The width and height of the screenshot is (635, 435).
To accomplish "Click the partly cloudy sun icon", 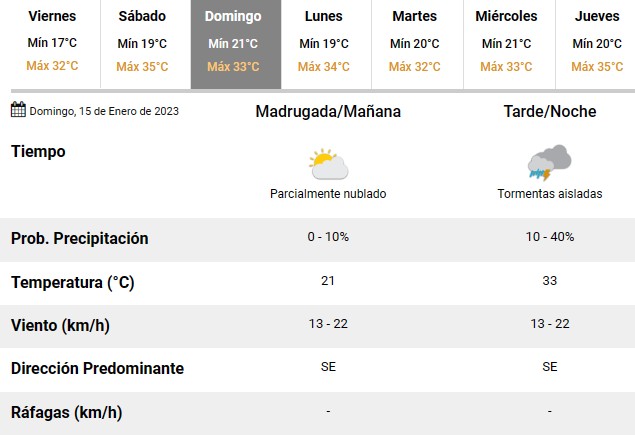I will click(x=328, y=164).
